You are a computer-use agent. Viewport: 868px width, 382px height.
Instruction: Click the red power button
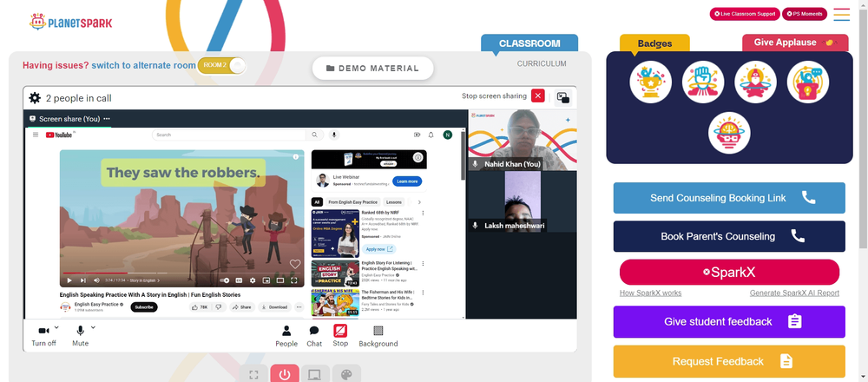coord(285,374)
